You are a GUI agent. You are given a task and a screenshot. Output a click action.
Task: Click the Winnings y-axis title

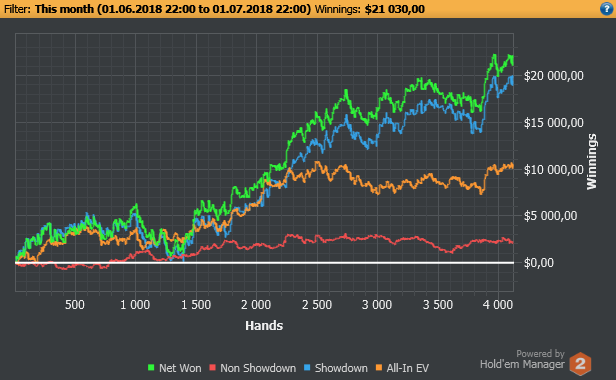pyautogui.click(x=592, y=162)
